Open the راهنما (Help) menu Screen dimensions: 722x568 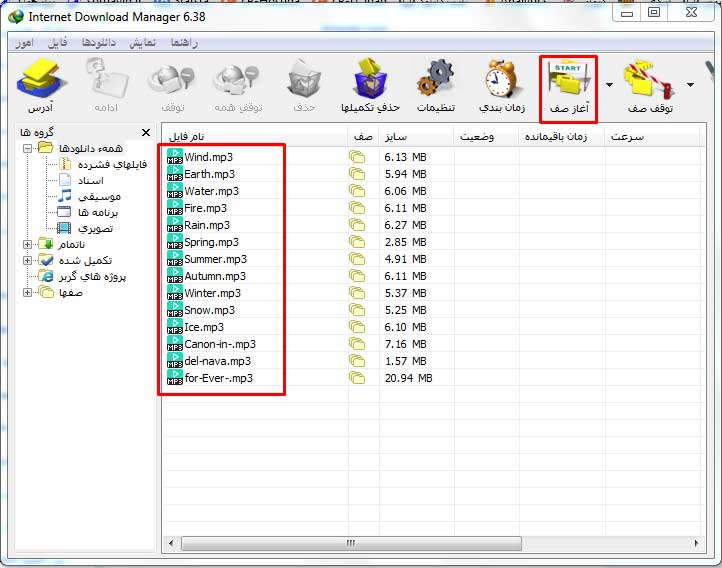coord(184,43)
